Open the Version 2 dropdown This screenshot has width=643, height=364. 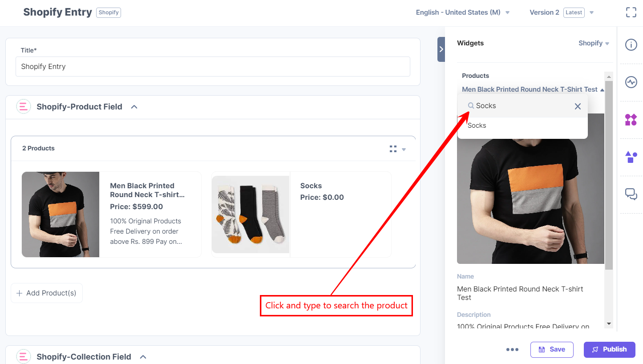tap(591, 12)
